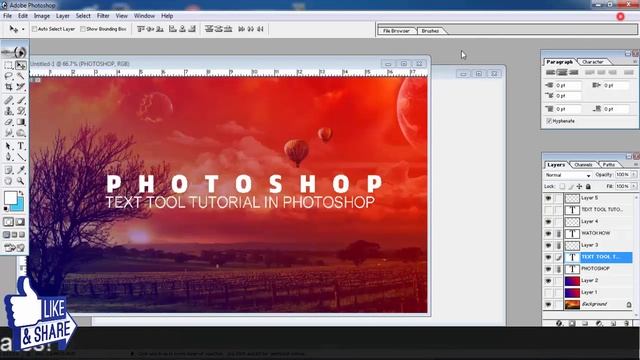This screenshot has height=360, width=640.
Task: Select the Rectangular Marquee tool
Action: [x=8, y=65]
